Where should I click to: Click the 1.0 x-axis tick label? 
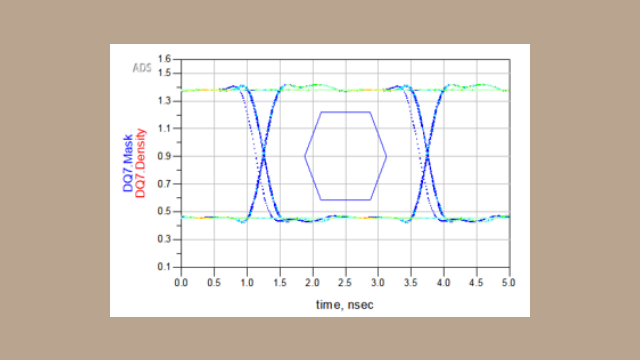pyautogui.click(x=247, y=283)
